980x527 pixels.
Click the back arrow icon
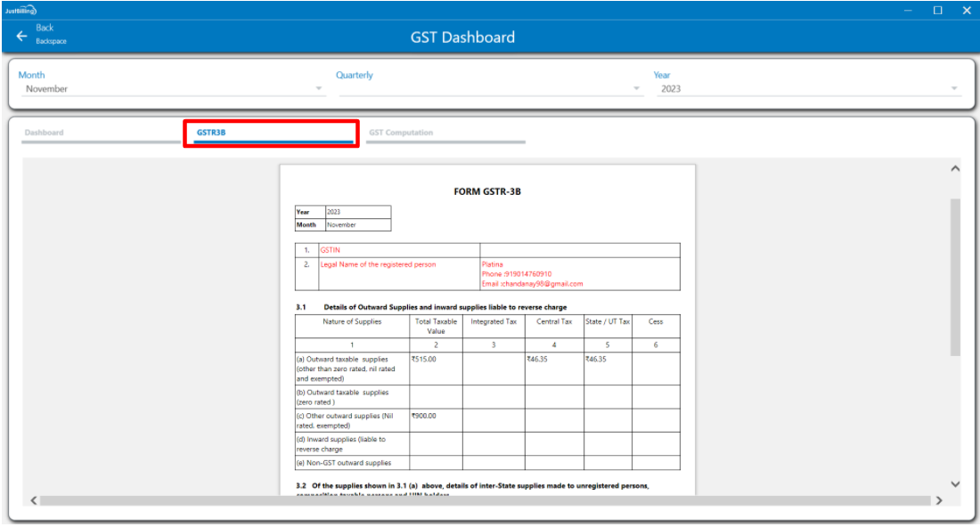coord(21,36)
